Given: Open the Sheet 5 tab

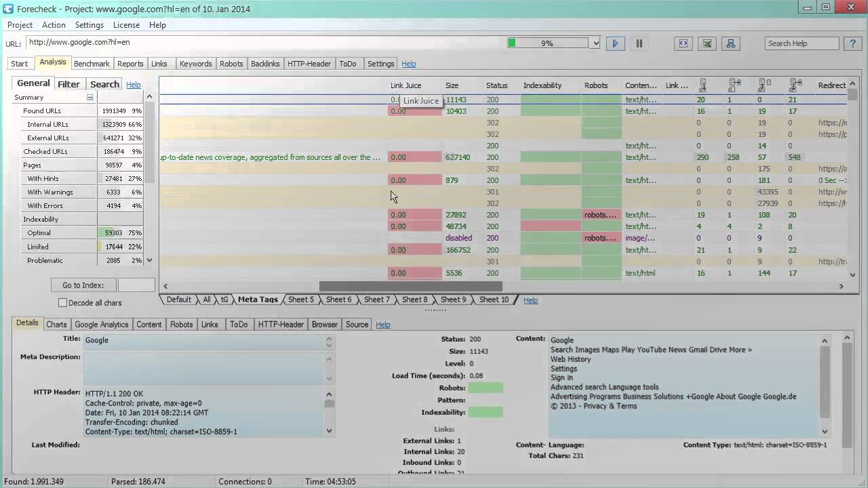Looking at the screenshot, I should 301,300.
